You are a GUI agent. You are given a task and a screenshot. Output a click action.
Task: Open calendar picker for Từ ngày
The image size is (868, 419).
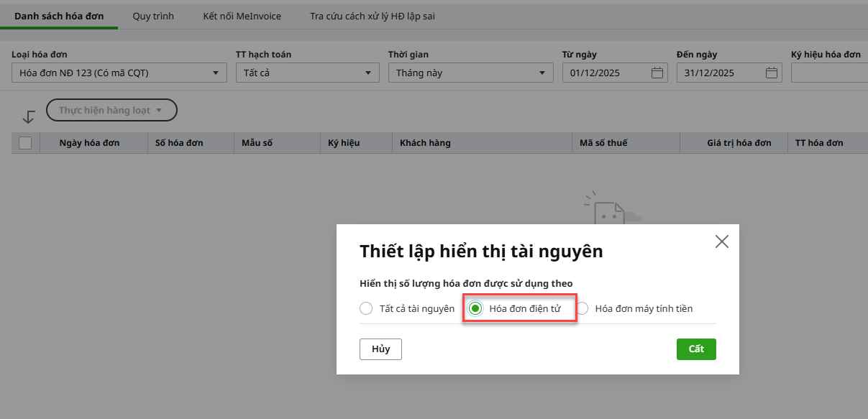(x=657, y=73)
